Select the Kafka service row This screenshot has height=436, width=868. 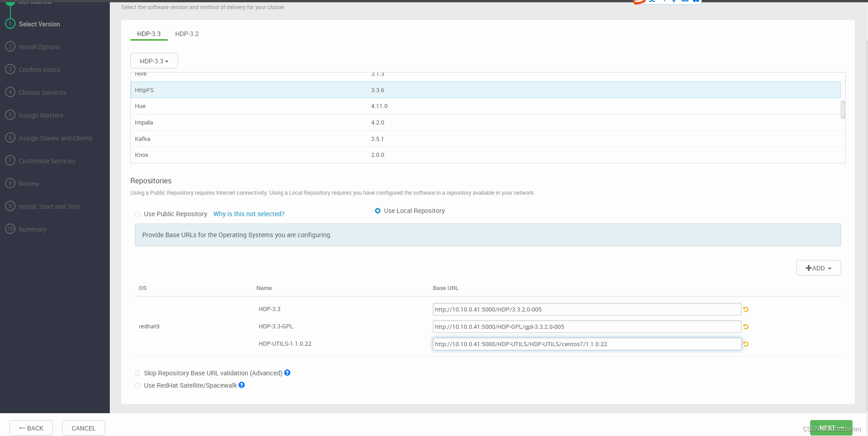[x=485, y=139]
